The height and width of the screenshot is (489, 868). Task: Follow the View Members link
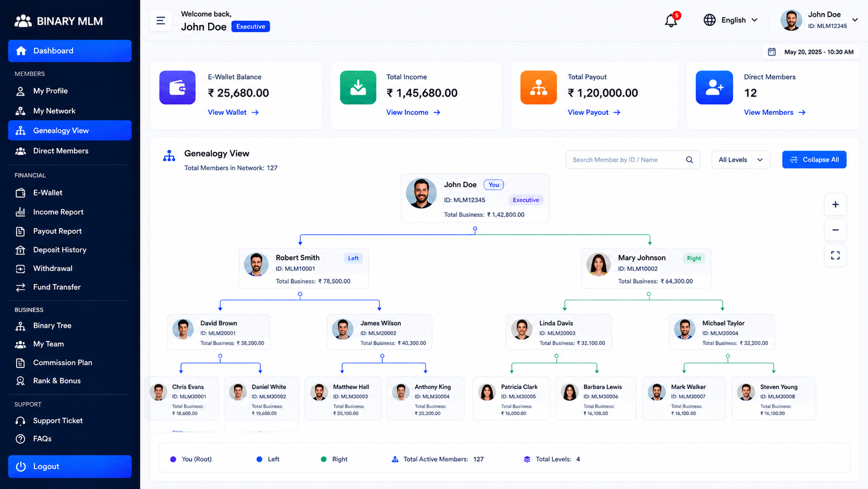[775, 112]
